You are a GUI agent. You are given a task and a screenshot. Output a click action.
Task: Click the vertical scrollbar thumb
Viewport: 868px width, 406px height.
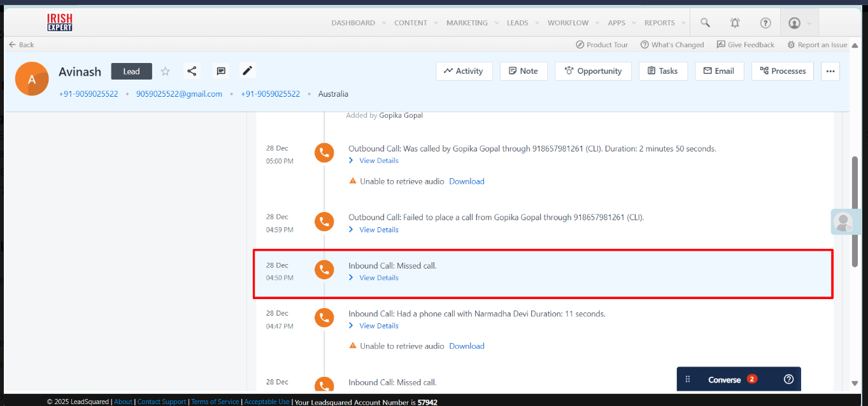click(855, 212)
